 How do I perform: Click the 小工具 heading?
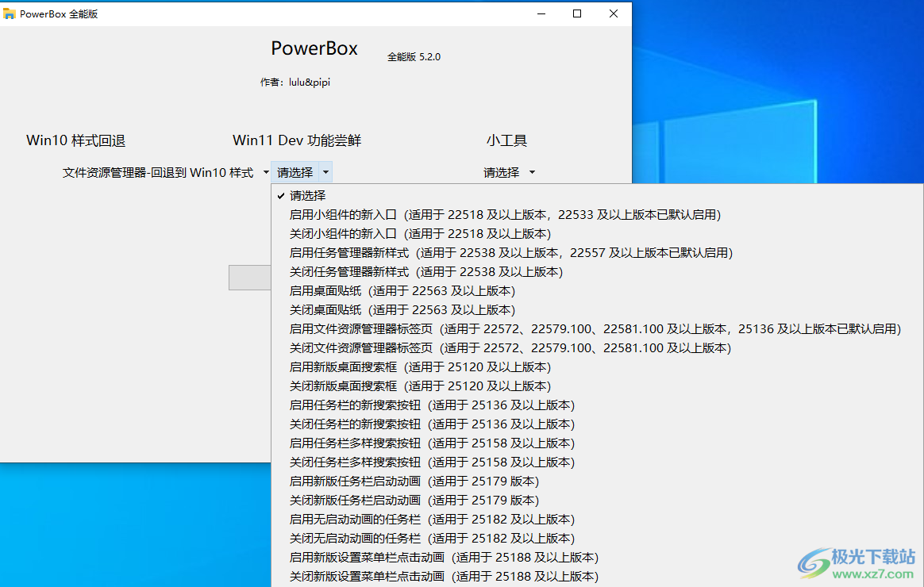506,140
